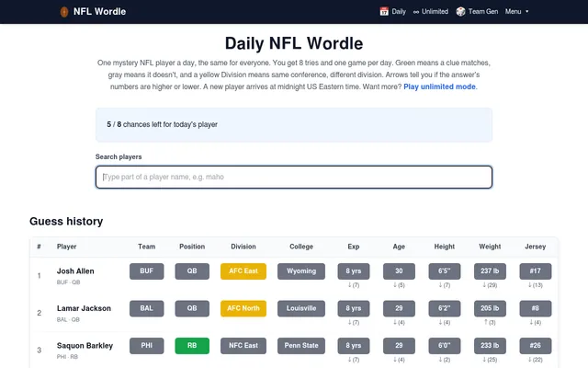Select the Lamar Jackson player name
The height and width of the screenshot is (368, 588).
(x=84, y=308)
